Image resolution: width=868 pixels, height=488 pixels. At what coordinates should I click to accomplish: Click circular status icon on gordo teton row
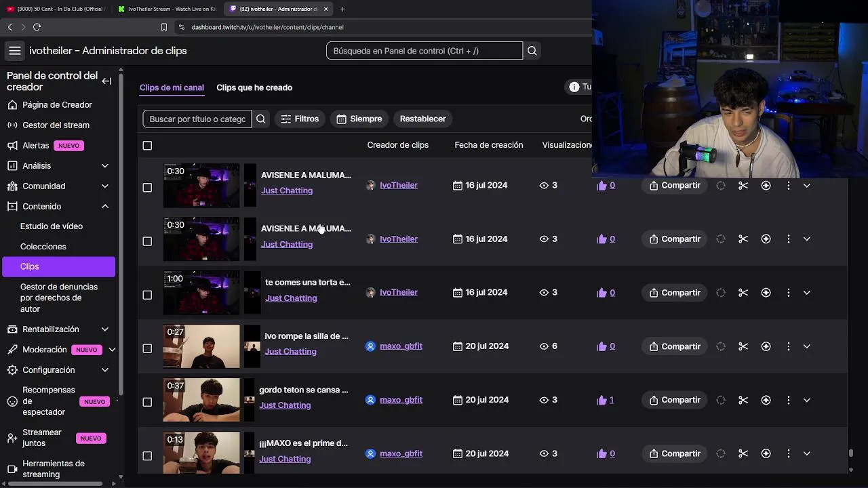tap(721, 400)
